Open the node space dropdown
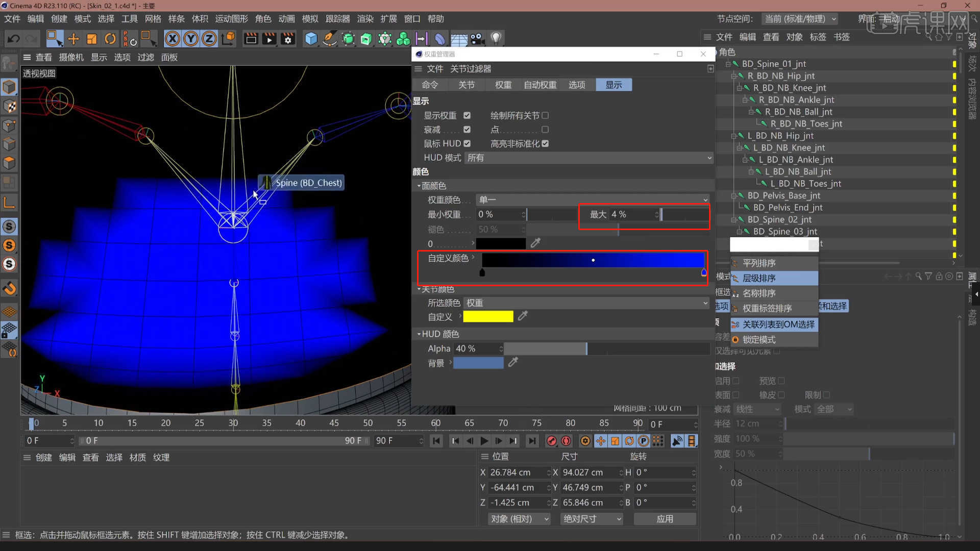This screenshot has height=551, width=980. [x=799, y=19]
